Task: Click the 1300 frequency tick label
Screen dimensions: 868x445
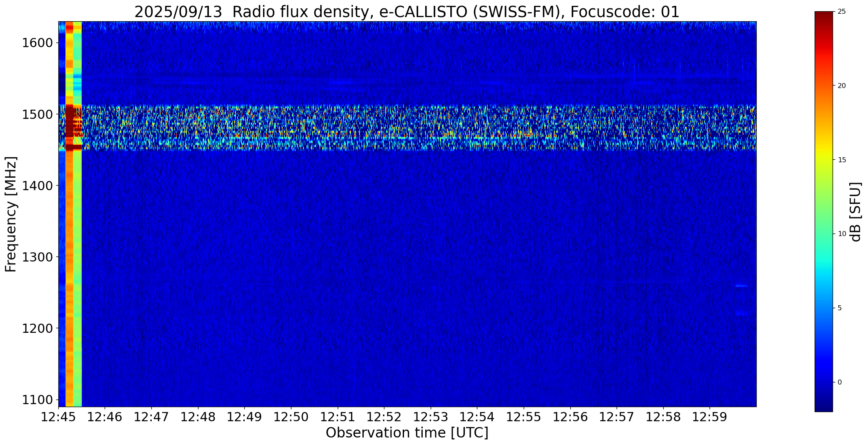Action: point(37,257)
